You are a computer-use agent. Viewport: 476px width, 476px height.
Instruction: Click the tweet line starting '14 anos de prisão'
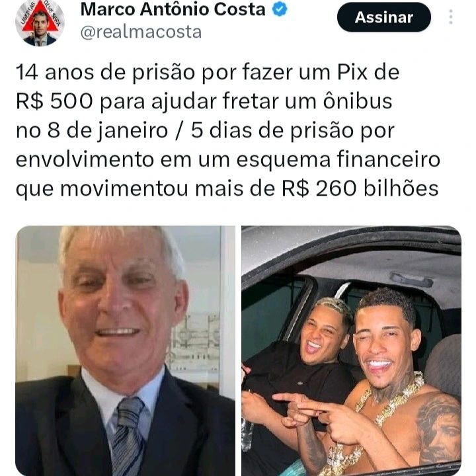(208, 72)
